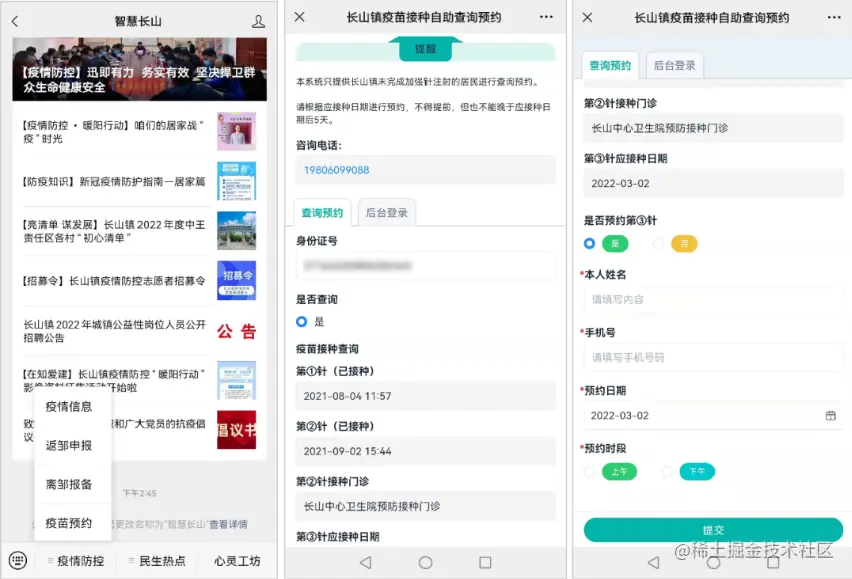Tap the back arrow in 智慧长山 header
The width and height of the screenshot is (852, 579).
tap(15, 22)
